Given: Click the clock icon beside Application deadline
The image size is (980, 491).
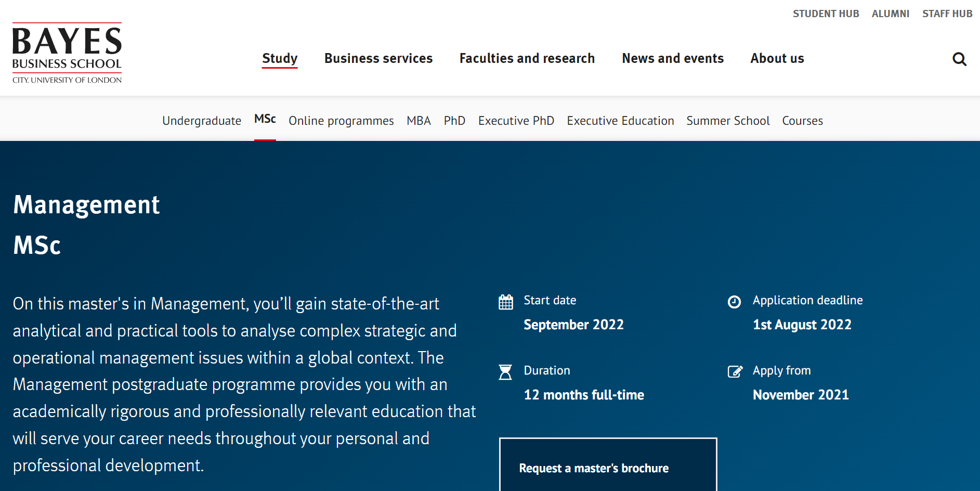Looking at the screenshot, I should pyautogui.click(x=734, y=302).
